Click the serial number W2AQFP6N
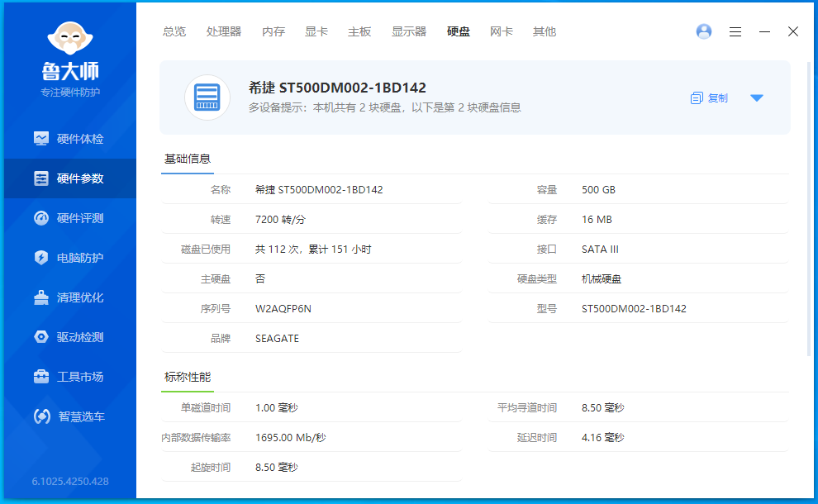 pos(283,309)
